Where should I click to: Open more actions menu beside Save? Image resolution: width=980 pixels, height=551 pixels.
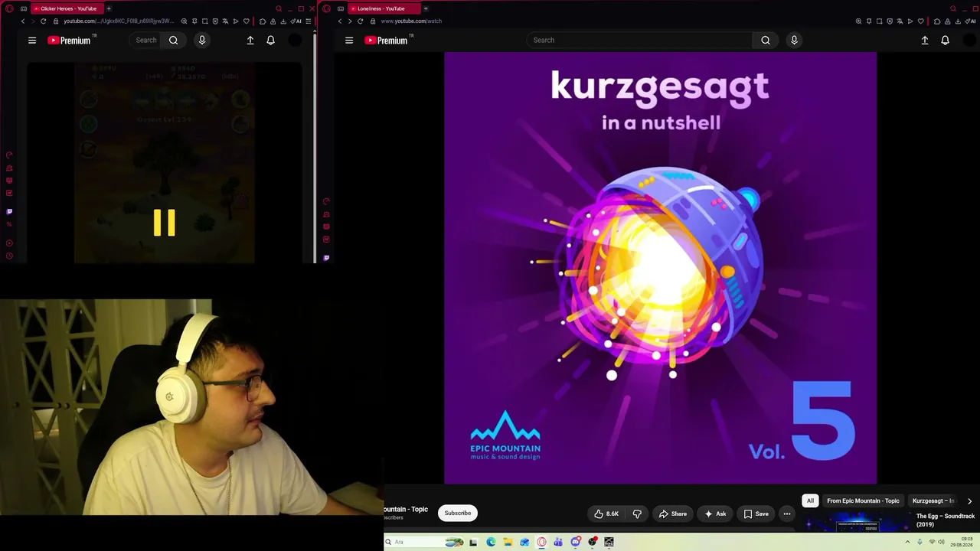click(787, 514)
